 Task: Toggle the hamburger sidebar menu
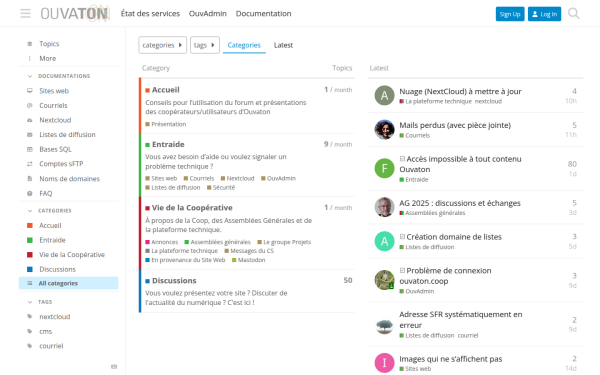26,14
